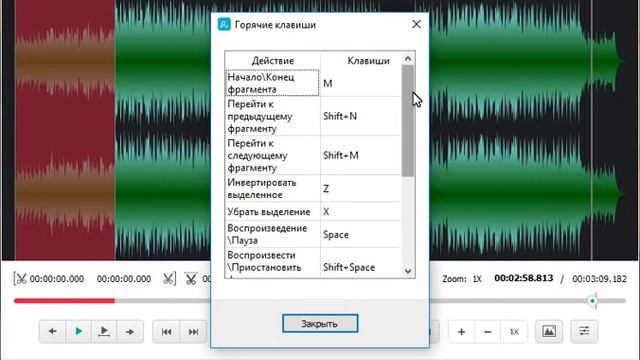Select the Перейти к предыдущему фрагменту cell

click(272, 116)
